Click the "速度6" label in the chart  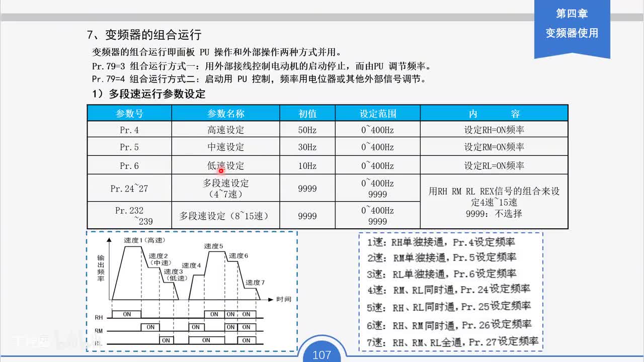(238, 256)
